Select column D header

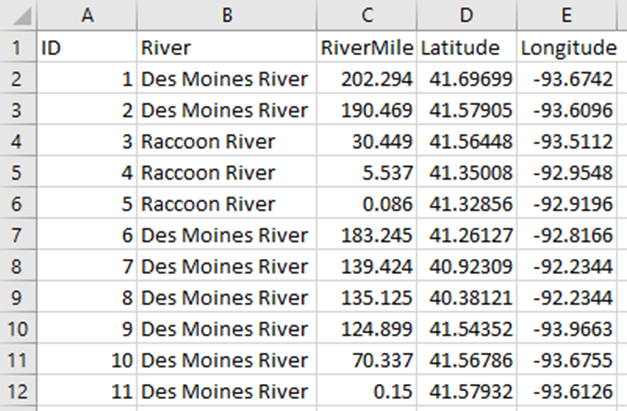coord(467,15)
